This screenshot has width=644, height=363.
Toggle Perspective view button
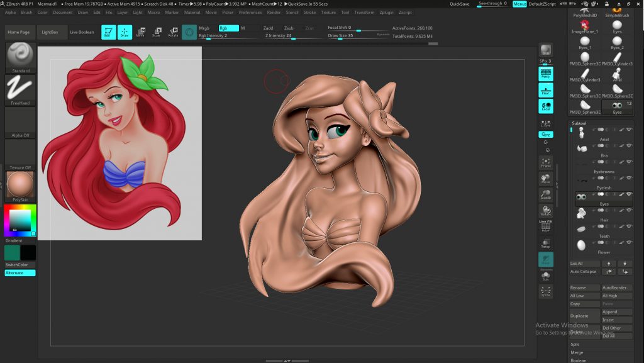tap(546, 74)
